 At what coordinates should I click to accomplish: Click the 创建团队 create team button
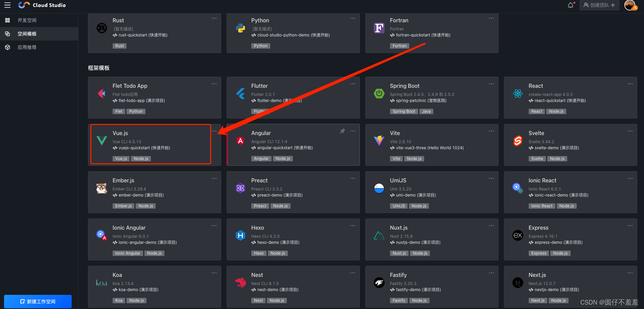599,5
